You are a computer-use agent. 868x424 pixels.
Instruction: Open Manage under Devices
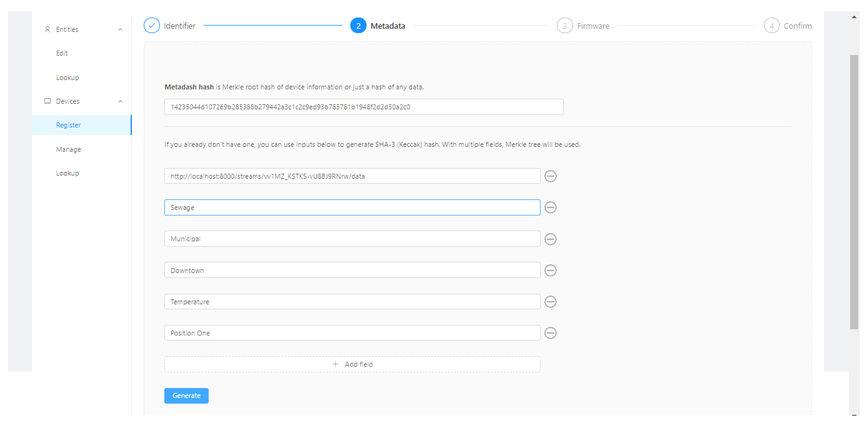pyautogui.click(x=68, y=150)
